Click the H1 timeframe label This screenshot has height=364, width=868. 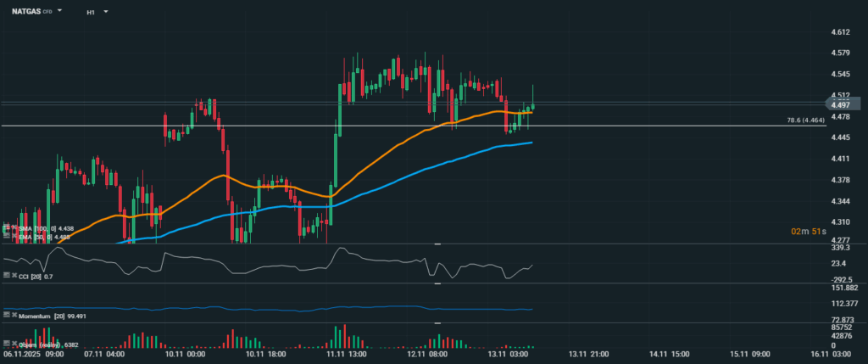91,13
